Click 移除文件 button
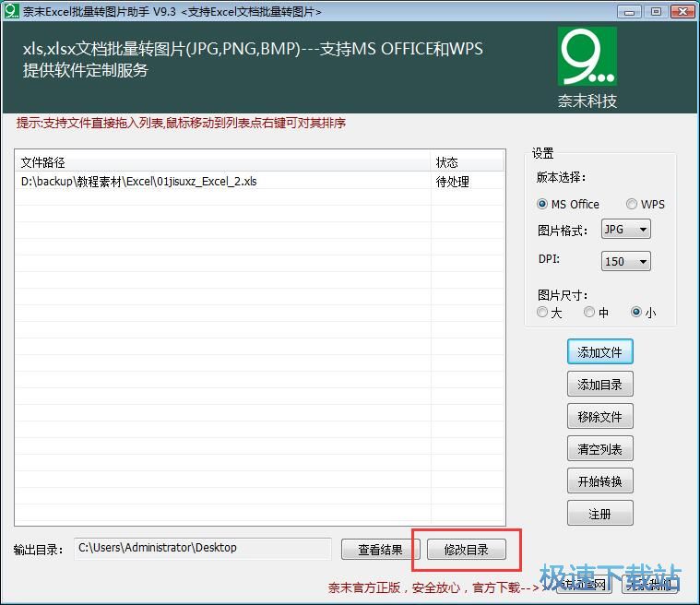 (600, 416)
